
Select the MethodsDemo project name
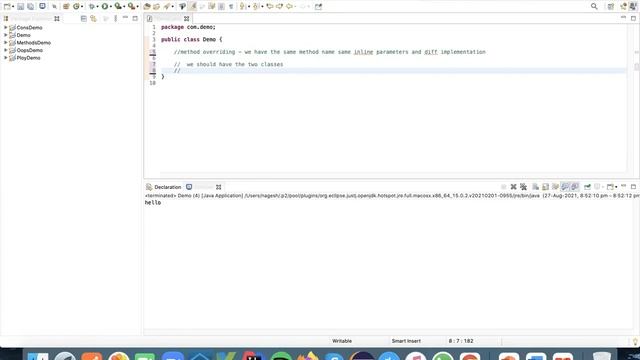(x=33, y=42)
